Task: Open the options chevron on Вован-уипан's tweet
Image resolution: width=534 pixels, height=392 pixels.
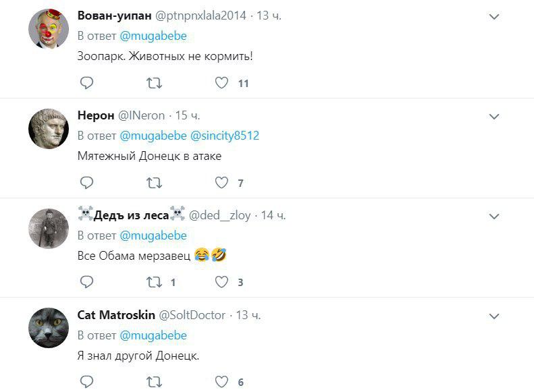Action: (494, 17)
